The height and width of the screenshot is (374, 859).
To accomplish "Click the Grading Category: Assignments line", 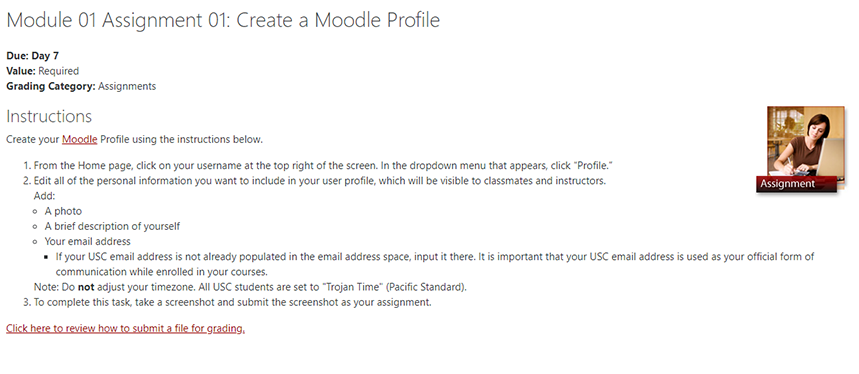I will [81, 86].
